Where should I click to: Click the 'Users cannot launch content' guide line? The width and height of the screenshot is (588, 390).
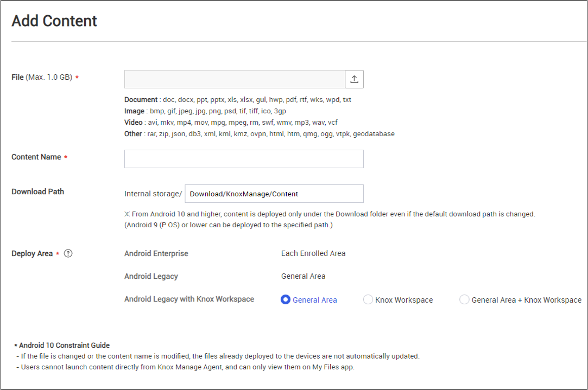185,367
